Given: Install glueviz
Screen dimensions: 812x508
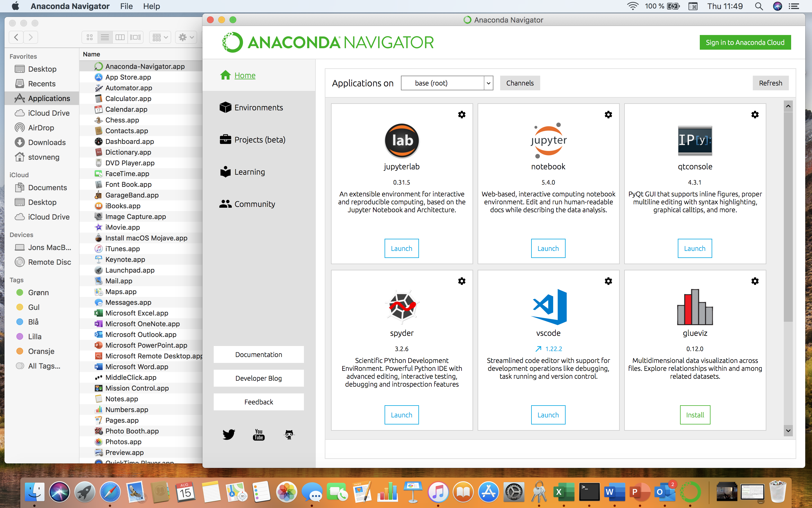Looking at the screenshot, I should [x=695, y=415].
